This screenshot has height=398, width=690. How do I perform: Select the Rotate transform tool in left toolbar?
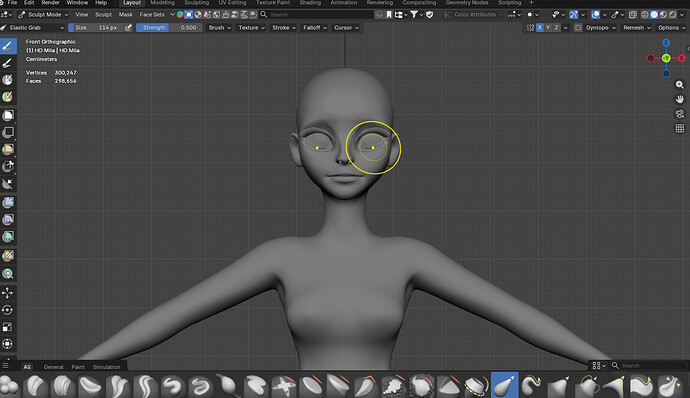[7, 310]
